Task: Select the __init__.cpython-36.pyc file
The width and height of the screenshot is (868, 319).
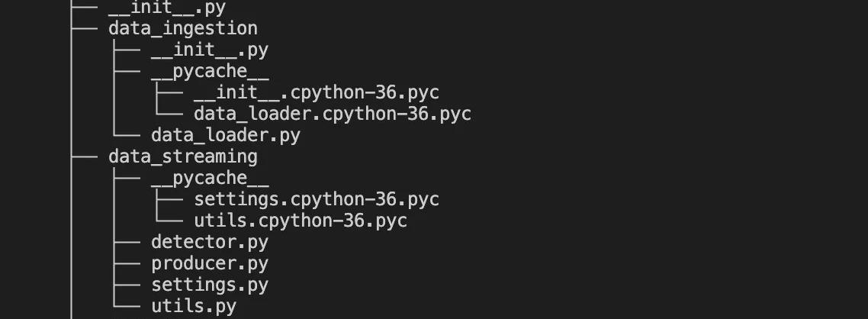Action: (317, 92)
